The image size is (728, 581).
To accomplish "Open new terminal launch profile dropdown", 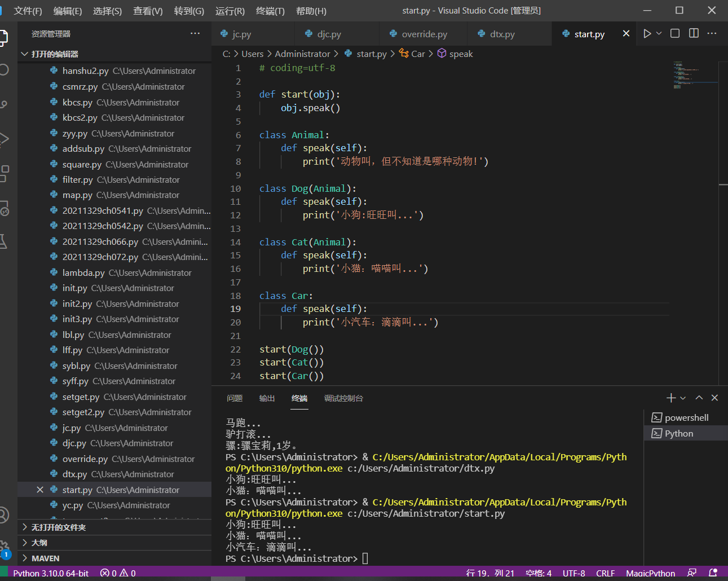I will click(x=683, y=398).
